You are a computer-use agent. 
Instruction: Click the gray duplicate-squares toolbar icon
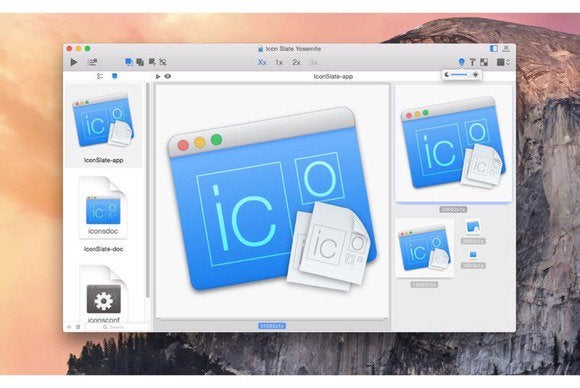[x=140, y=62]
